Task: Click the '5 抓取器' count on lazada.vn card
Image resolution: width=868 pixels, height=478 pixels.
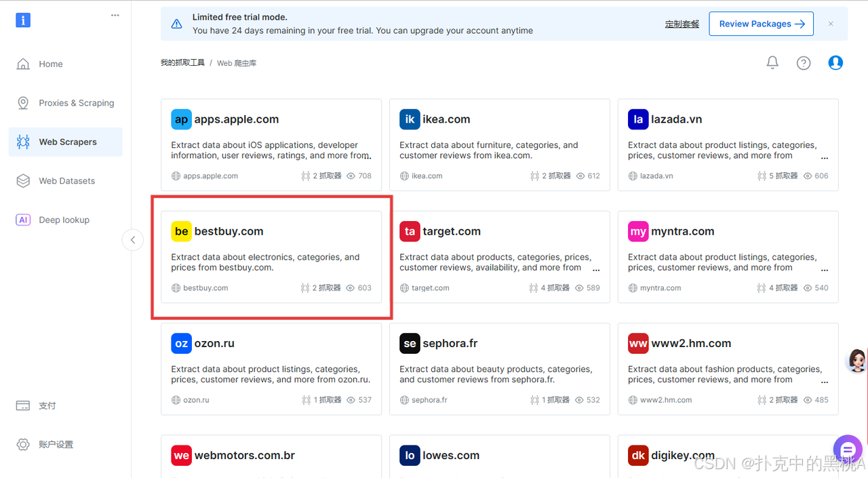Action: click(784, 176)
